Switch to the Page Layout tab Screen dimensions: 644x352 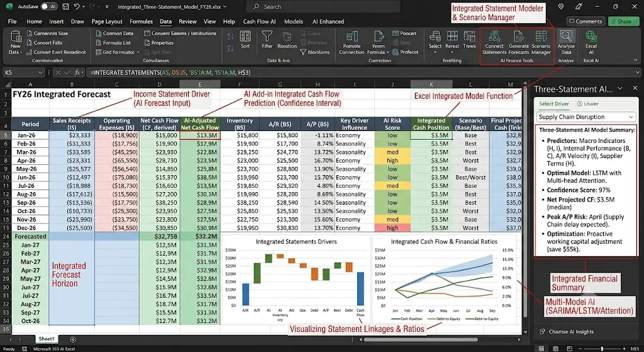pos(107,21)
